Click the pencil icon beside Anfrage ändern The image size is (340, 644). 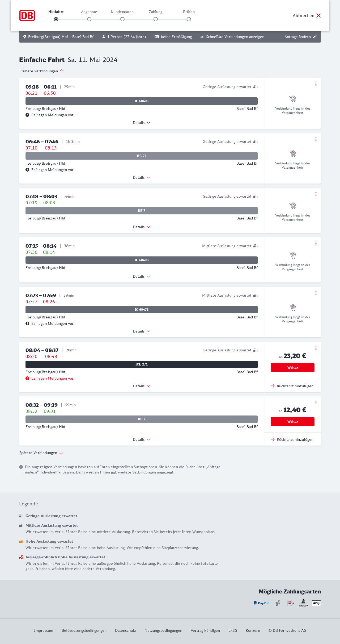click(315, 37)
